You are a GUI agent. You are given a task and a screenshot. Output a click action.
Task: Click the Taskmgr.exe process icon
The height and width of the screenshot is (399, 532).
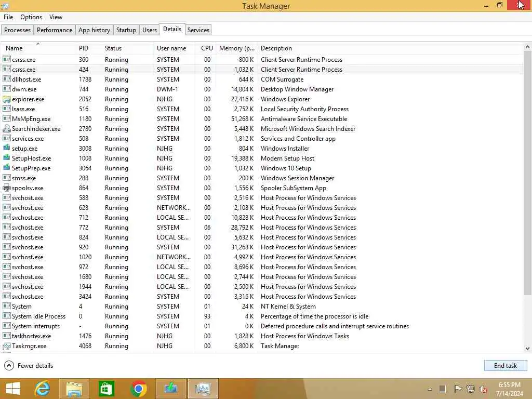[x=6, y=346]
